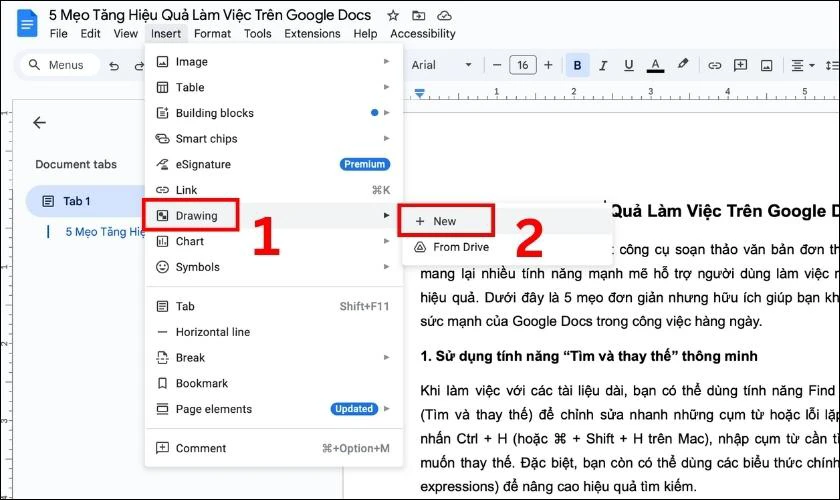
Task: Expand the Table submenu
Action: pos(273,87)
